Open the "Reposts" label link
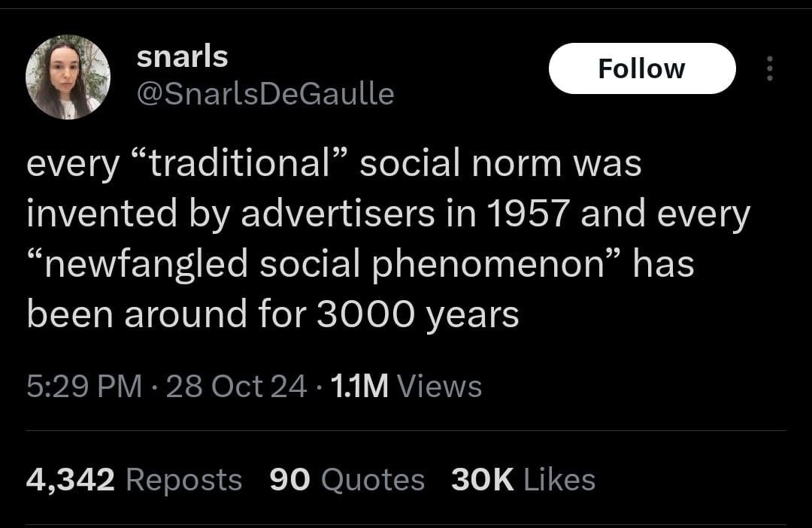This screenshot has width=812, height=528. (183, 480)
